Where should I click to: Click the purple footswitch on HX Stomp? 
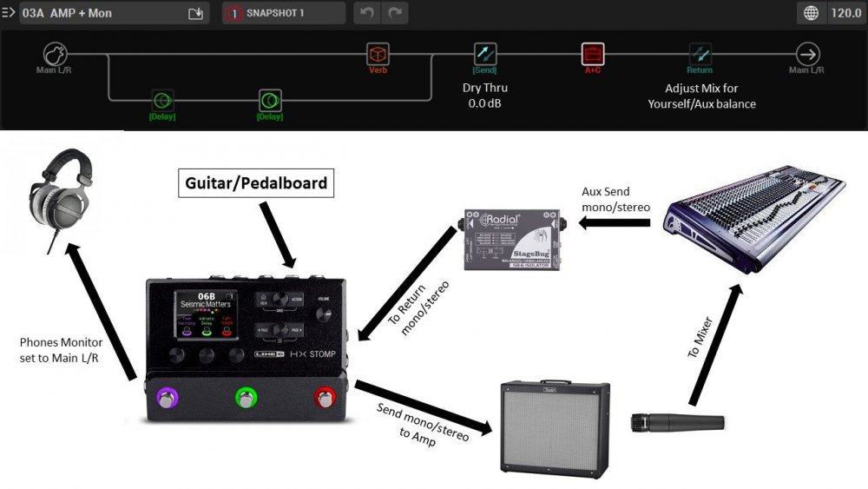pyautogui.click(x=168, y=398)
